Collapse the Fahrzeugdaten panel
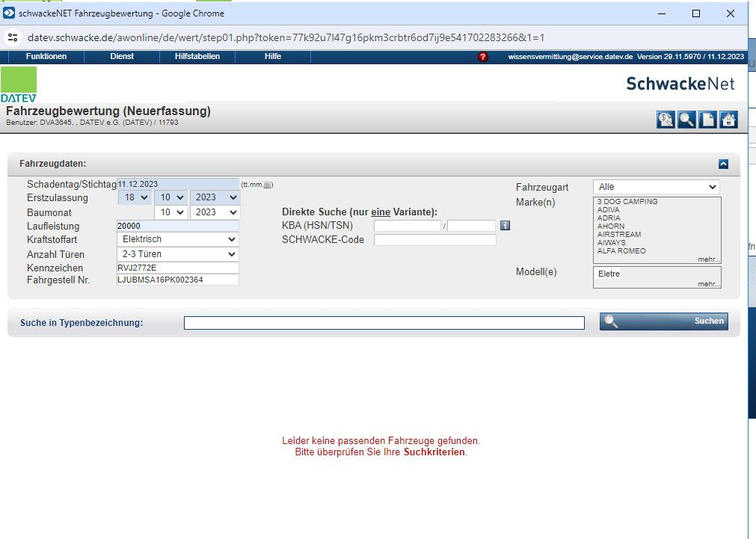 tap(723, 164)
